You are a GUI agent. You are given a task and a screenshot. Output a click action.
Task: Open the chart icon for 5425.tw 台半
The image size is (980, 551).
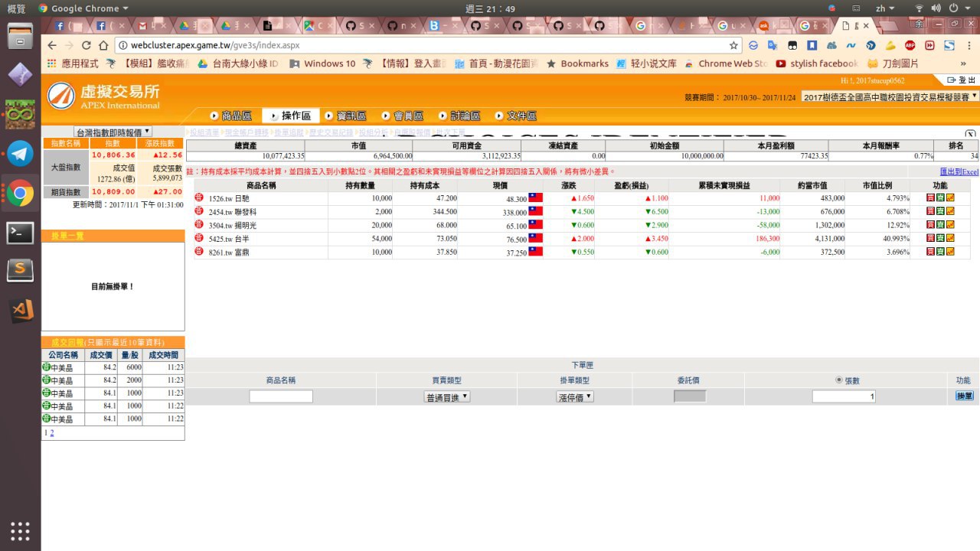pos(950,238)
